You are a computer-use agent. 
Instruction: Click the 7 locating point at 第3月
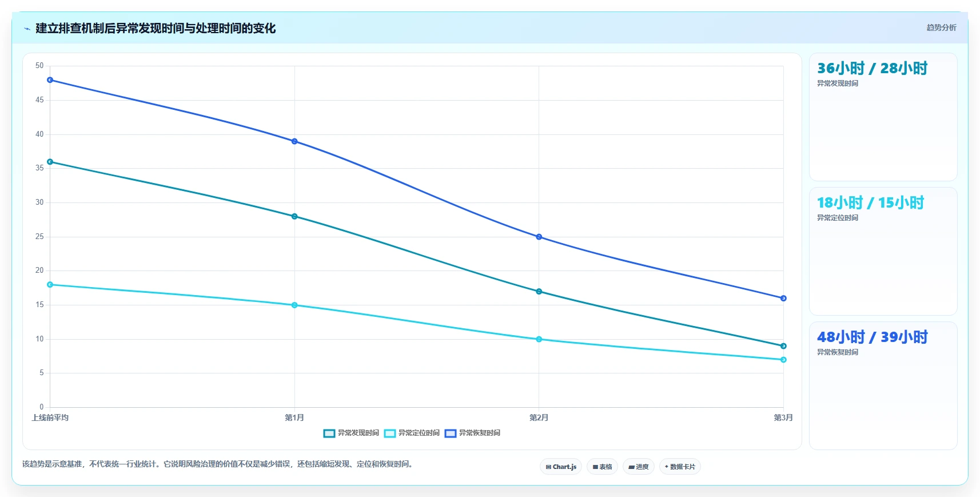(x=783, y=360)
